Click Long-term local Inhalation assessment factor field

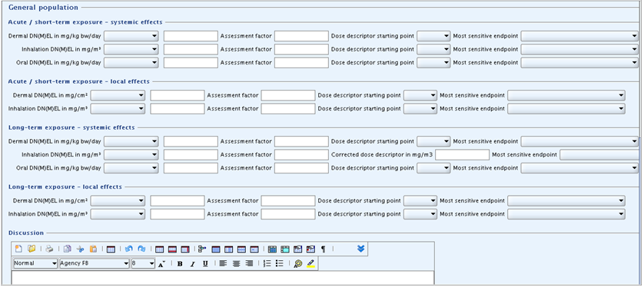pos(288,214)
